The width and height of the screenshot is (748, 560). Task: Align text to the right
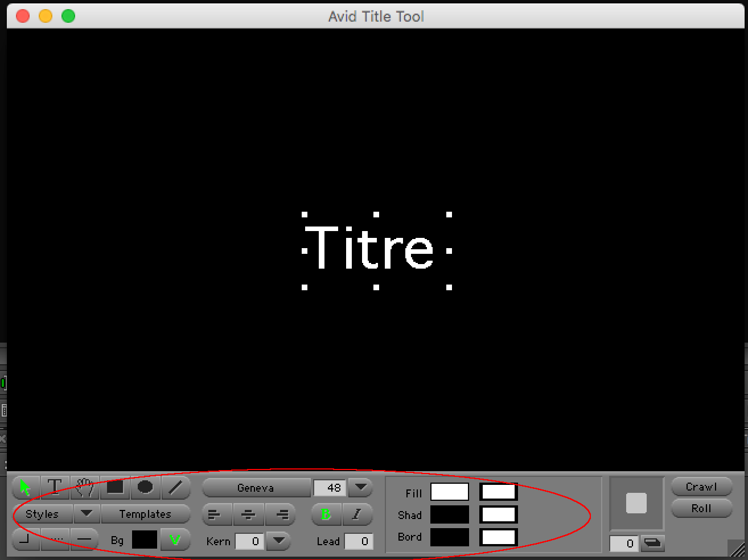pos(281,515)
